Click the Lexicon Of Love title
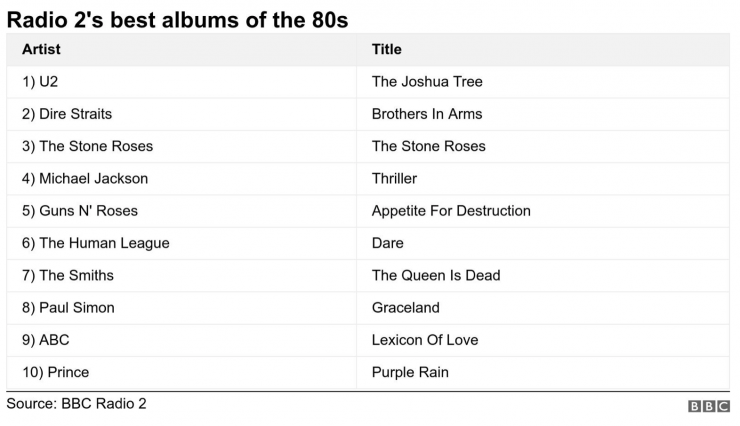Screen dimensions: 740x426 coord(425,340)
